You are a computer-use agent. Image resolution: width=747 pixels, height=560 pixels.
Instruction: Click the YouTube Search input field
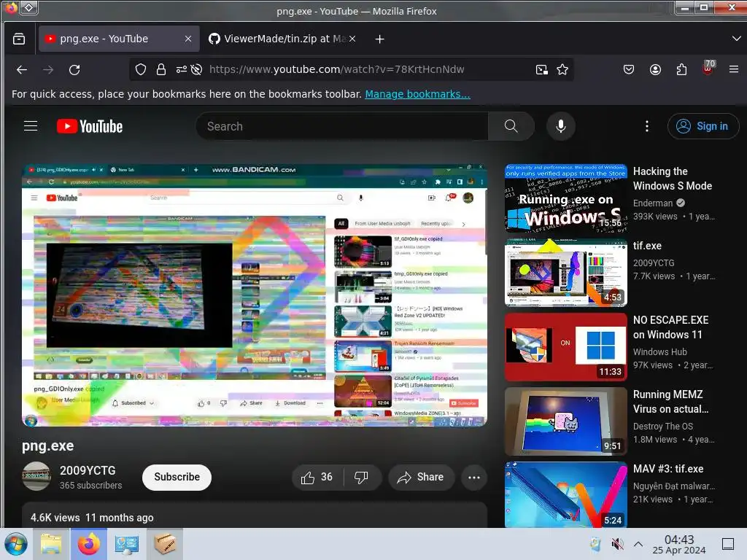tap(342, 126)
